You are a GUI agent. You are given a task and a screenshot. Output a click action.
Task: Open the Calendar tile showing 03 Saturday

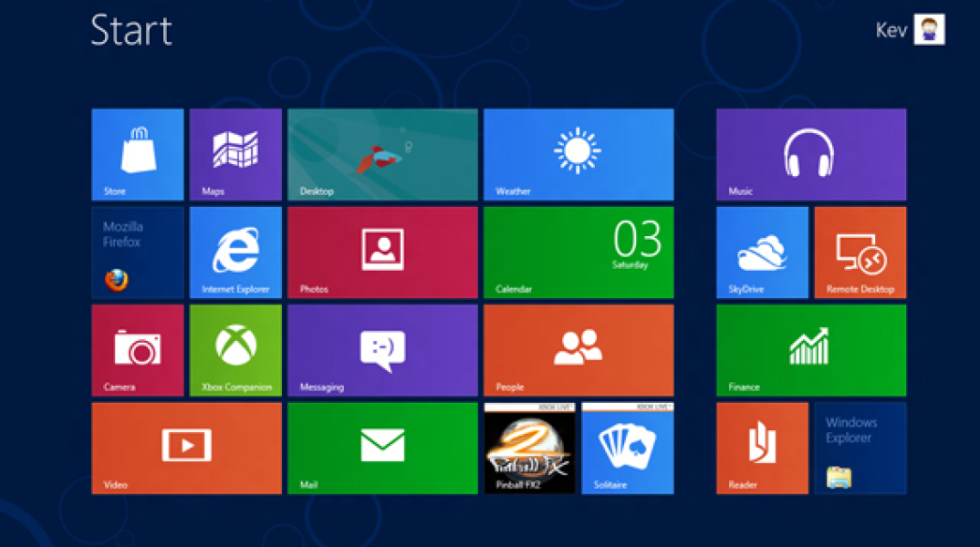(579, 253)
